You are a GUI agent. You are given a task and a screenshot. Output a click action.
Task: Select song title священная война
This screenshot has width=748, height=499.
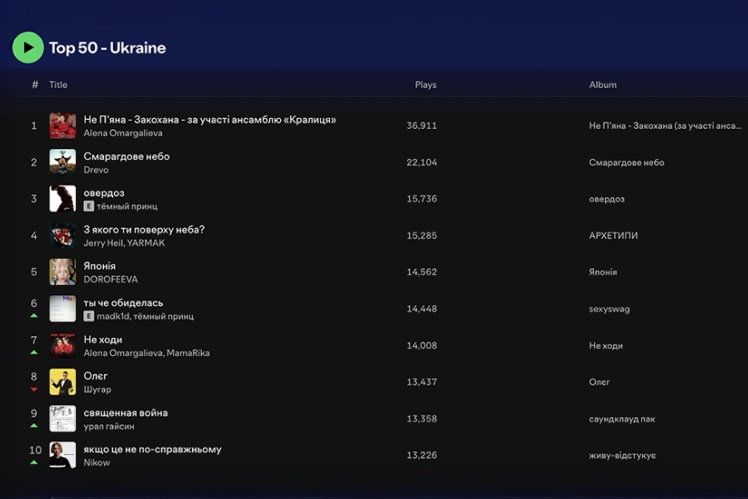125,413
